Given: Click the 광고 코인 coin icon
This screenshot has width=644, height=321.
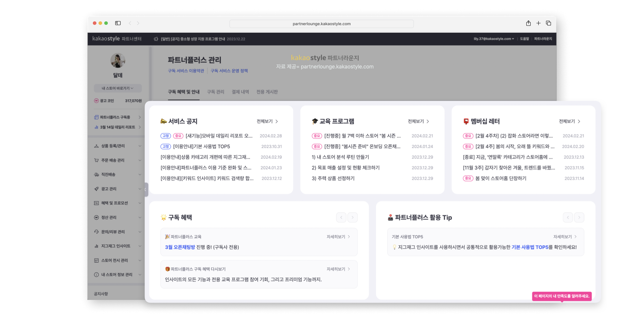Looking at the screenshot, I should coord(96,101).
